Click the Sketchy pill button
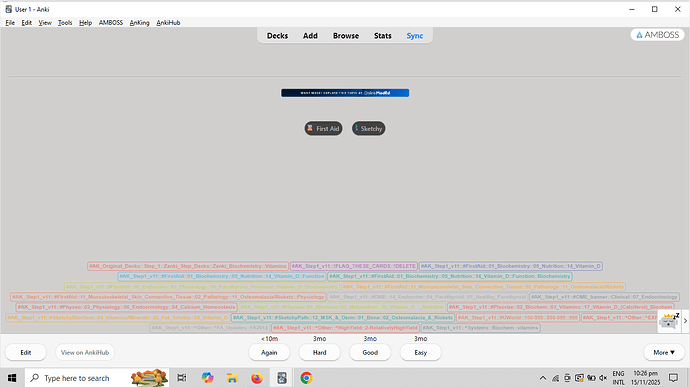 (x=368, y=129)
